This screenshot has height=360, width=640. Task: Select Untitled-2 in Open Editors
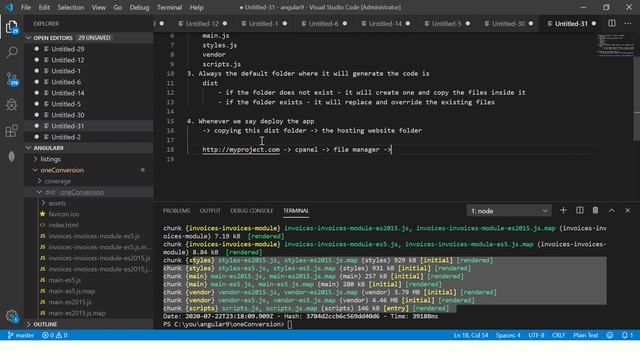[66, 137]
